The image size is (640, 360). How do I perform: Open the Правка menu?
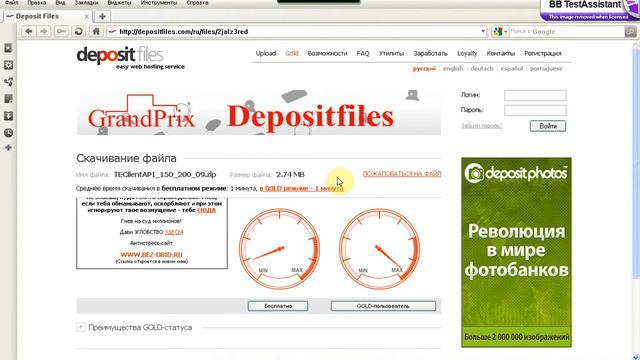tap(37, 2)
